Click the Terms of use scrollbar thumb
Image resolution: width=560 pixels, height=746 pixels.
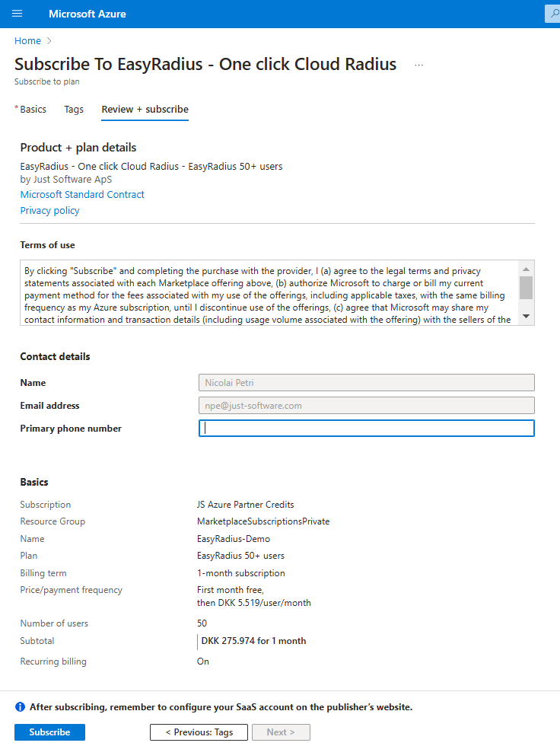click(526, 288)
